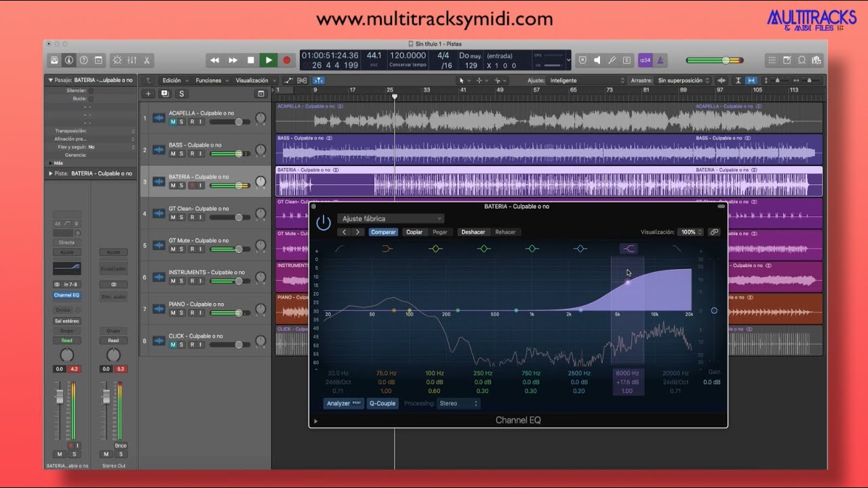Click the green Play button

(x=269, y=60)
